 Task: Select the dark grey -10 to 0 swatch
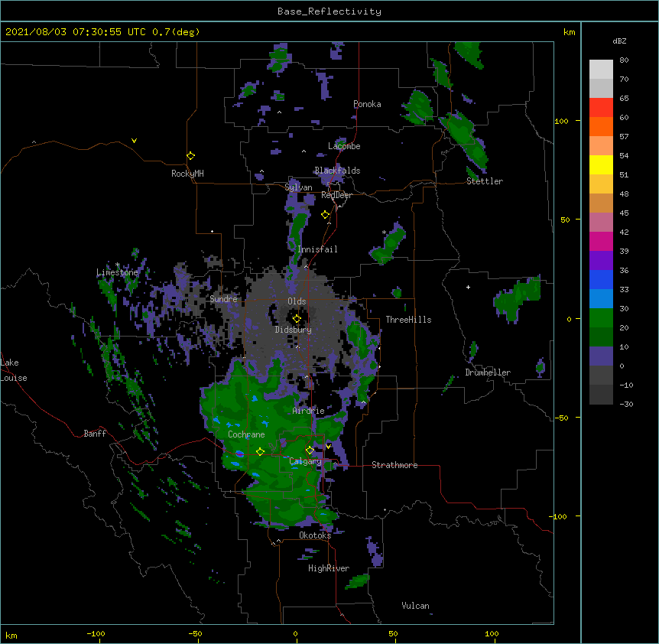[601, 376]
